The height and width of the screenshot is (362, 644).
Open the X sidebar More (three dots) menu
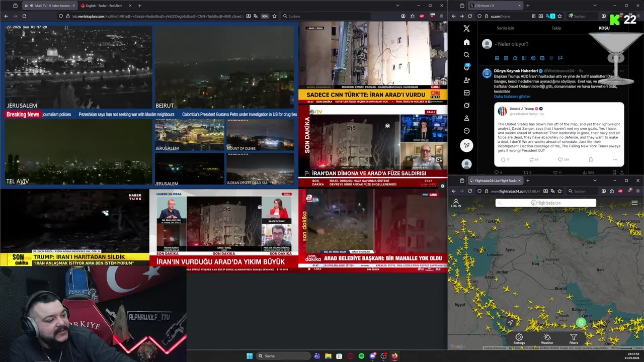point(466,131)
